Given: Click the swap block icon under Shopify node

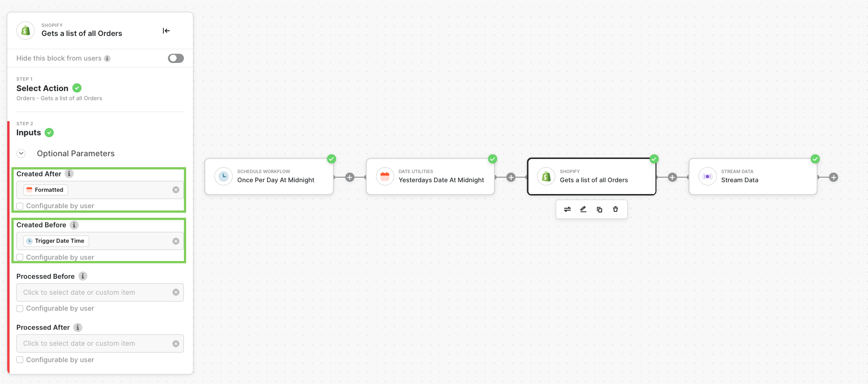Looking at the screenshot, I should point(567,210).
